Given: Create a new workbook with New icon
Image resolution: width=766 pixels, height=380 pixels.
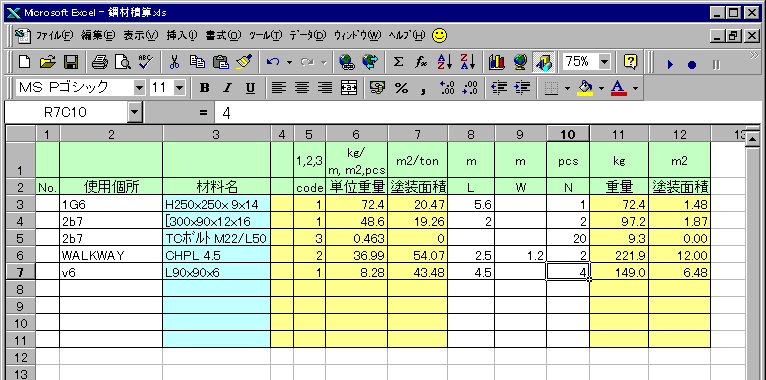Looking at the screenshot, I should pos(24,62).
